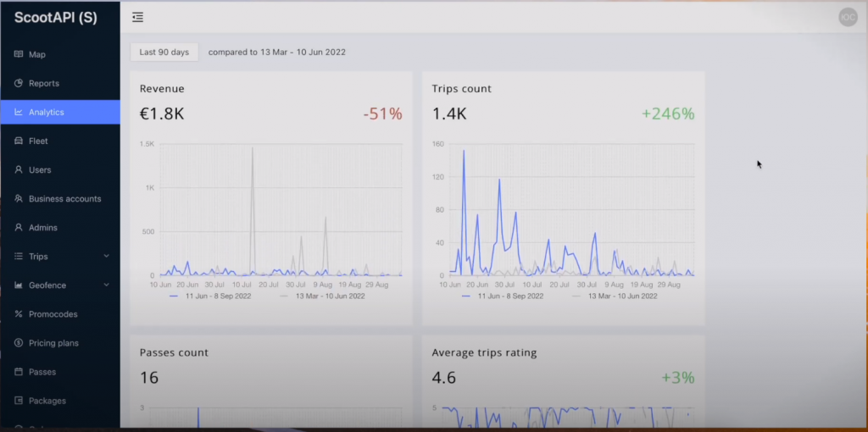This screenshot has width=868, height=432.
Task: Expand the Geofence submenu chevron
Action: (107, 285)
